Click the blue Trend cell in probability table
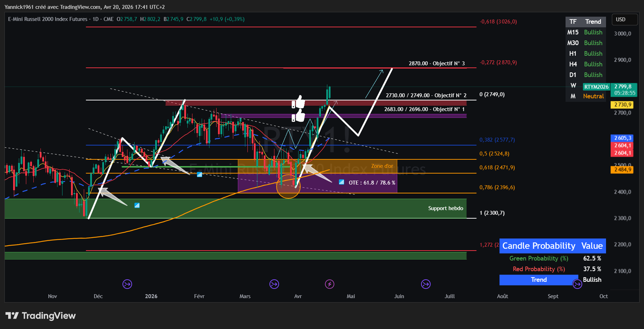 [539, 280]
